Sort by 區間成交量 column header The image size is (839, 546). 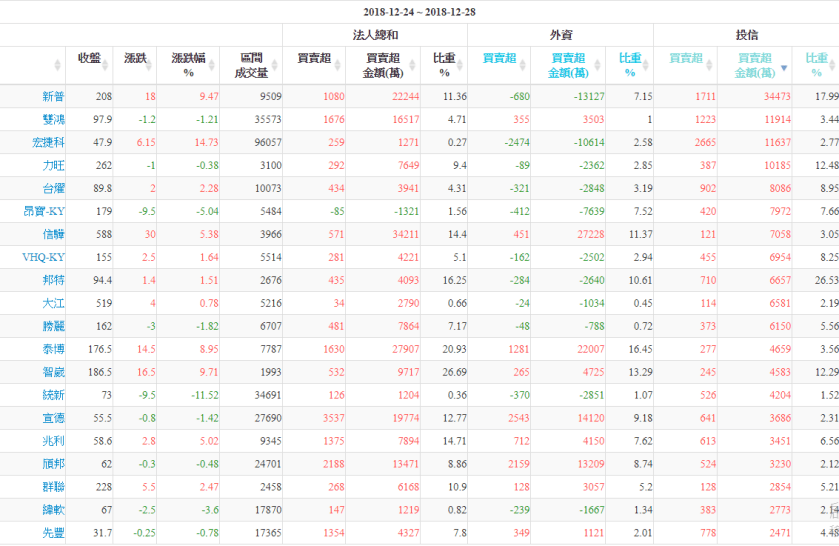pyautogui.click(x=251, y=65)
